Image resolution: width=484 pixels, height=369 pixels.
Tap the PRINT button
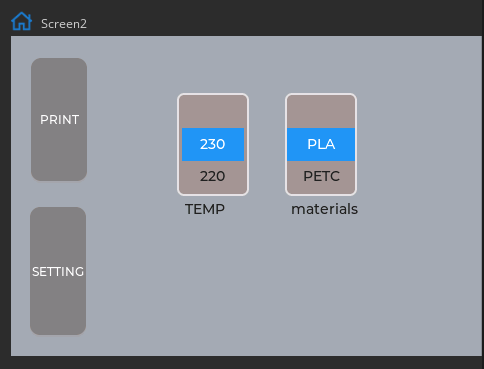[59, 119]
